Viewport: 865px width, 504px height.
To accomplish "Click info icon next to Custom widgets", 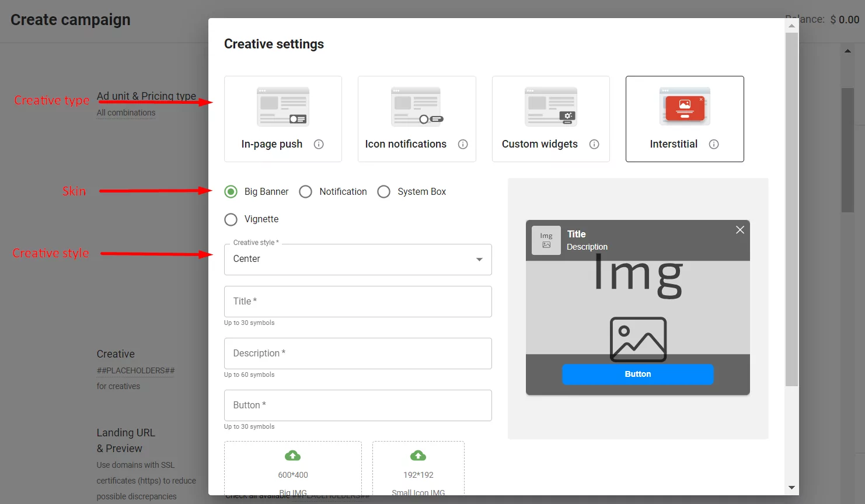I will (594, 144).
